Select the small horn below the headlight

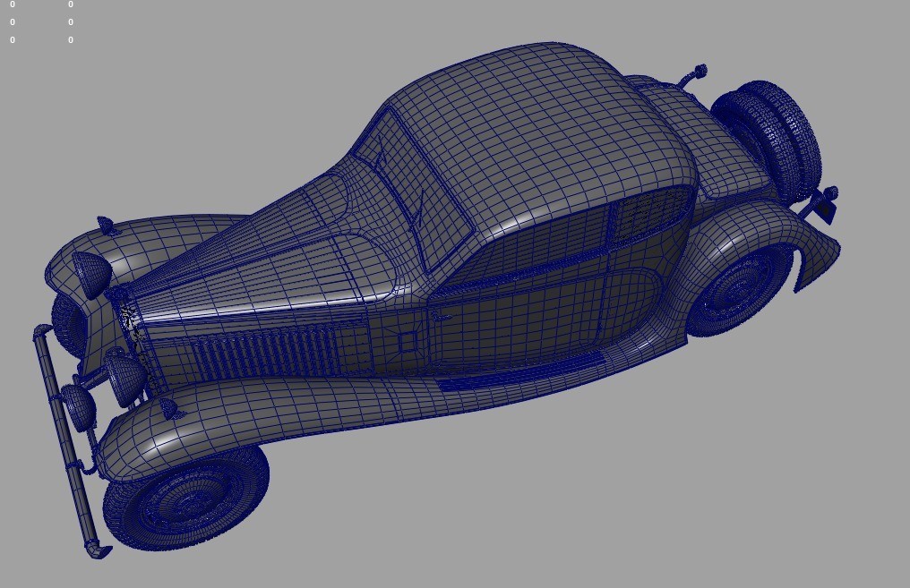click(x=121, y=380)
